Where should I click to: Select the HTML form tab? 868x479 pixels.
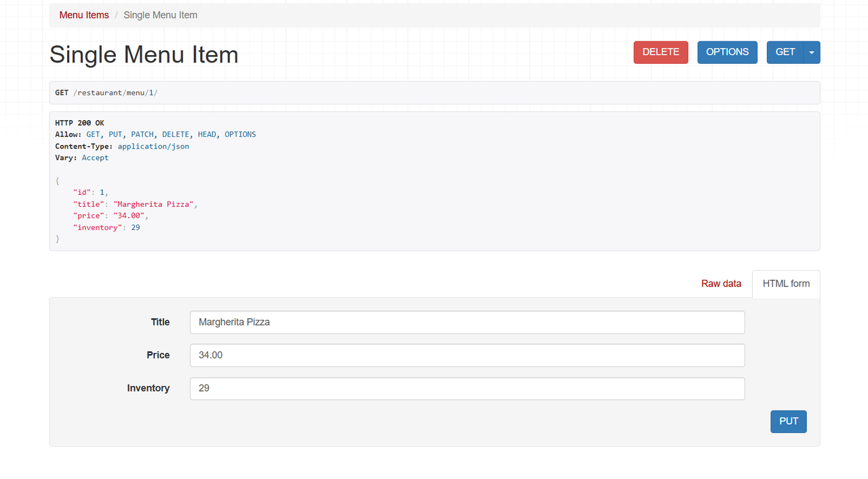pos(786,284)
